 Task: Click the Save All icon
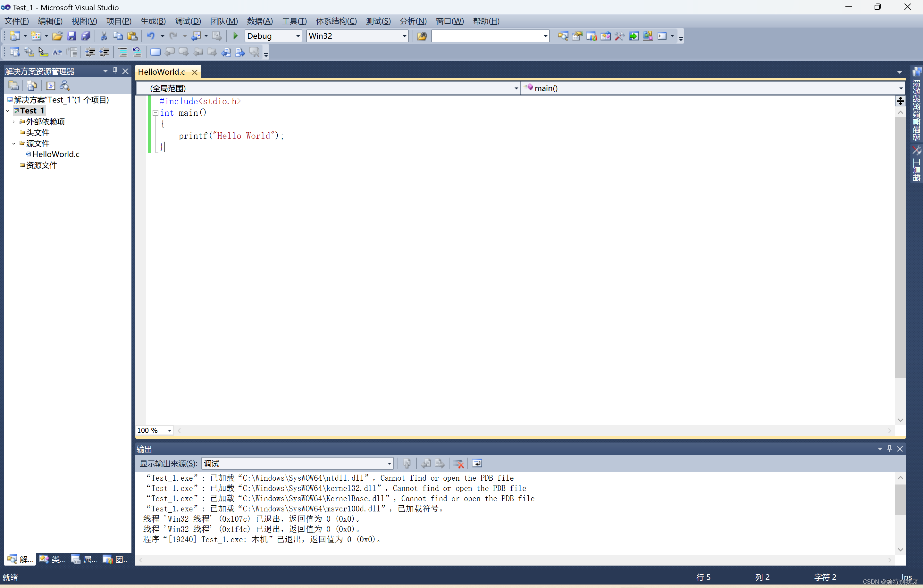click(86, 36)
